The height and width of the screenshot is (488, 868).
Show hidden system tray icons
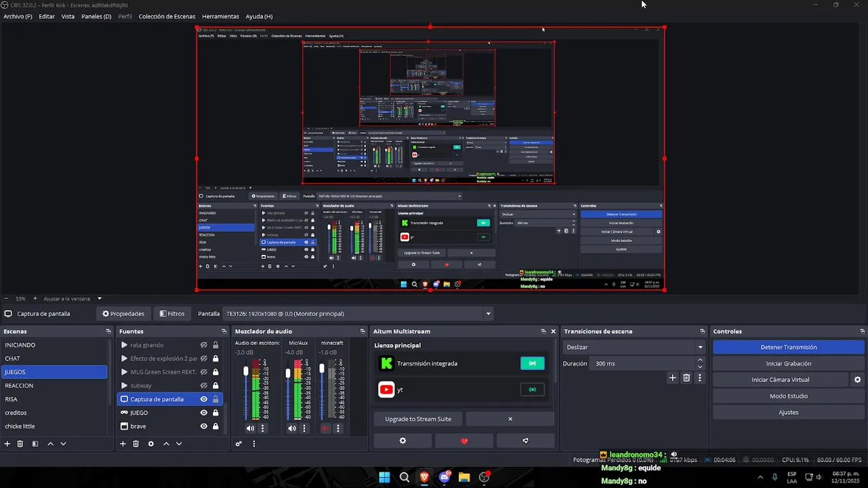[760, 477]
